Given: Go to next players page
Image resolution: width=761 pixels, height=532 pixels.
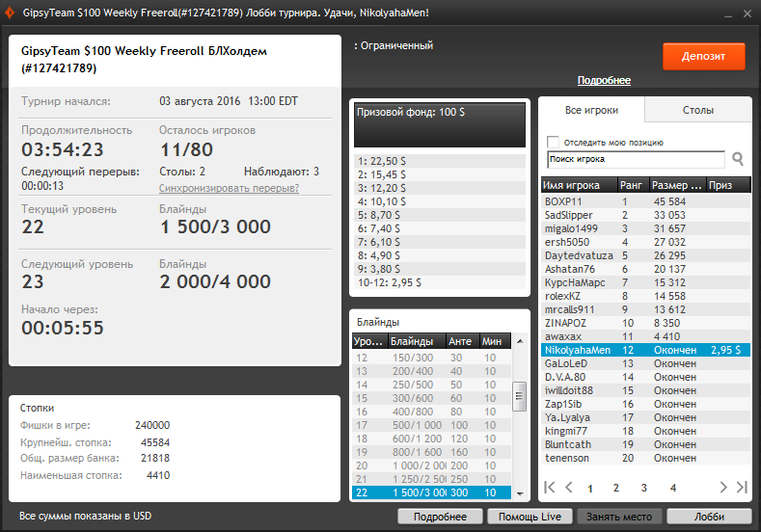Looking at the screenshot, I should [723, 487].
